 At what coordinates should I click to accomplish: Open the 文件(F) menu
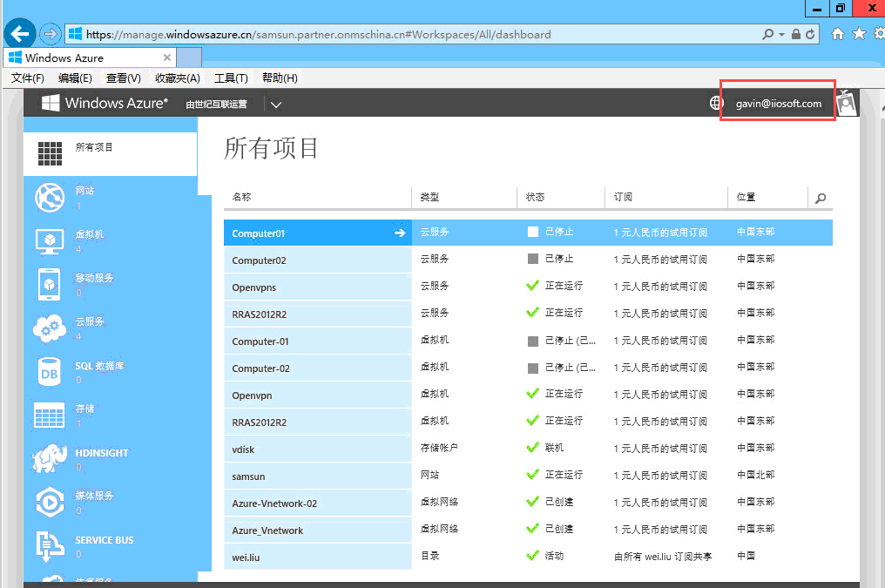pyautogui.click(x=28, y=78)
